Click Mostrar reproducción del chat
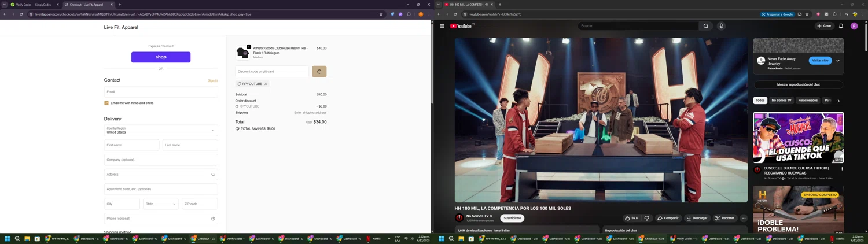 point(798,84)
